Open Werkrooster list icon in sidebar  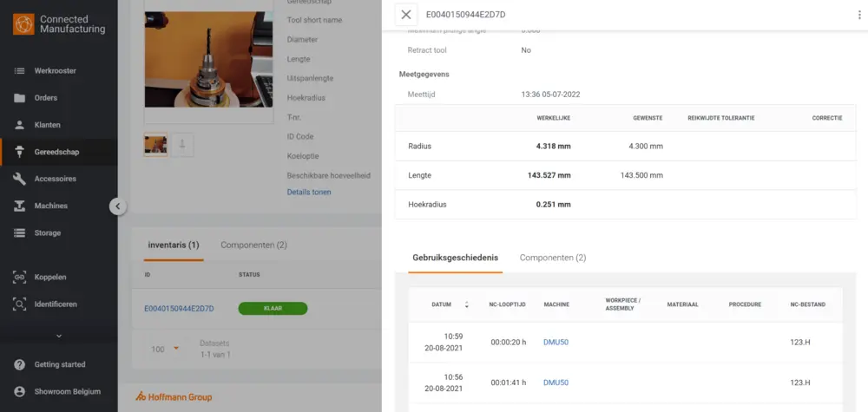tap(19, 71)
